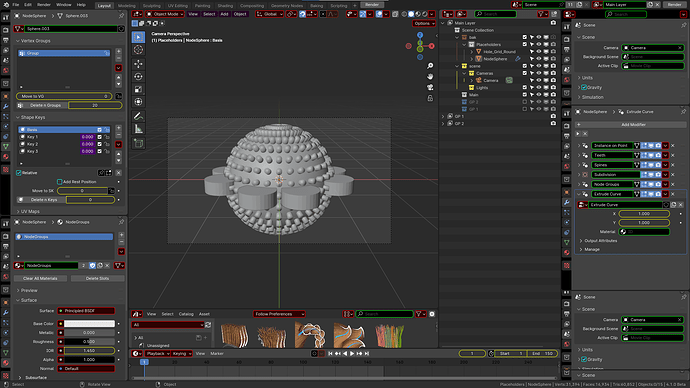Click the zoom magnifier icon in viewport
Screen dimensions: 690x388
point(430,66)
